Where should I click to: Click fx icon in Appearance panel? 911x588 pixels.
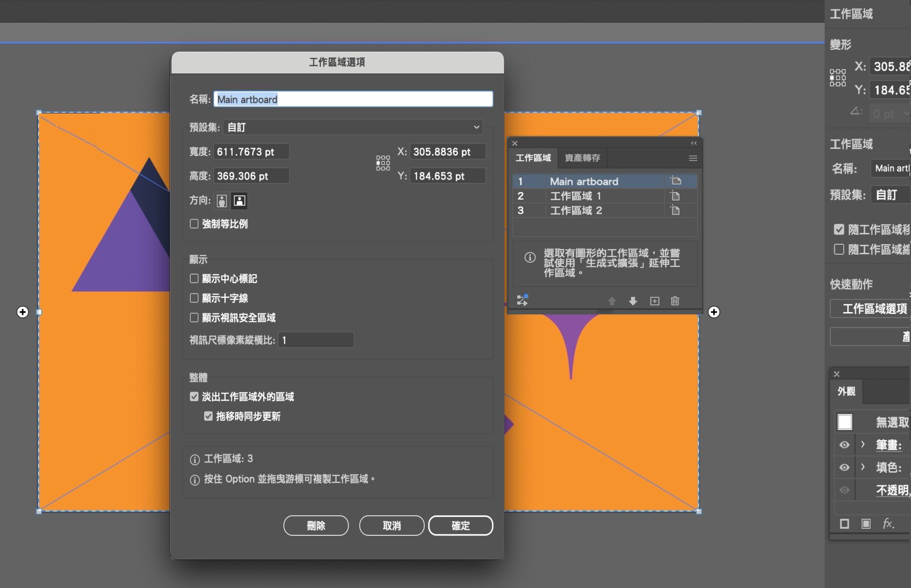tap(888, 524)
